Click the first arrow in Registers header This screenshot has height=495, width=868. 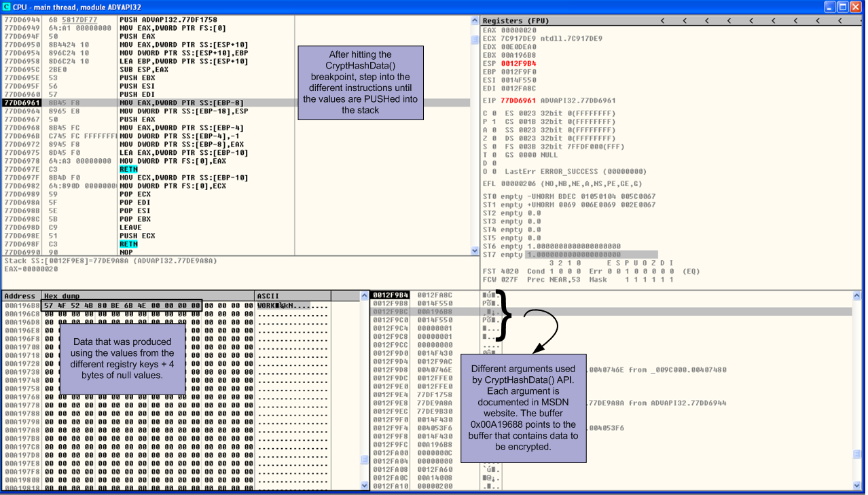point(663,21)
